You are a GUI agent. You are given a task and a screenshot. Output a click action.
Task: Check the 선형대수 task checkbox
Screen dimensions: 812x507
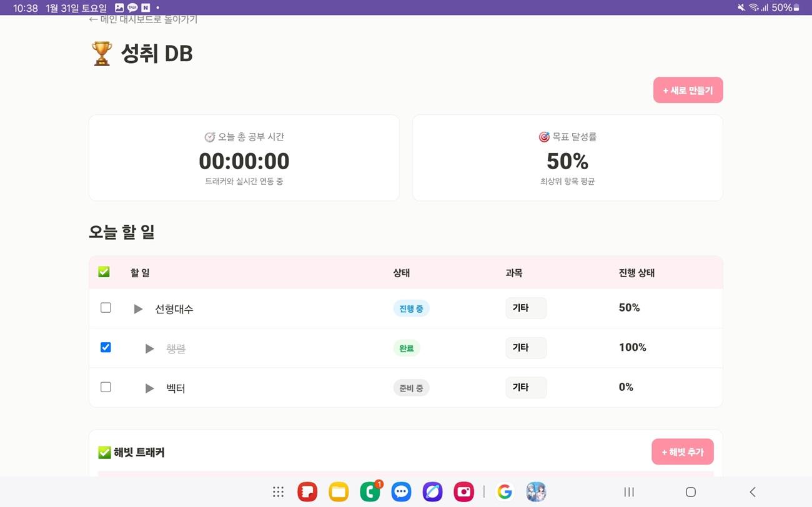[x=106, y=307]
